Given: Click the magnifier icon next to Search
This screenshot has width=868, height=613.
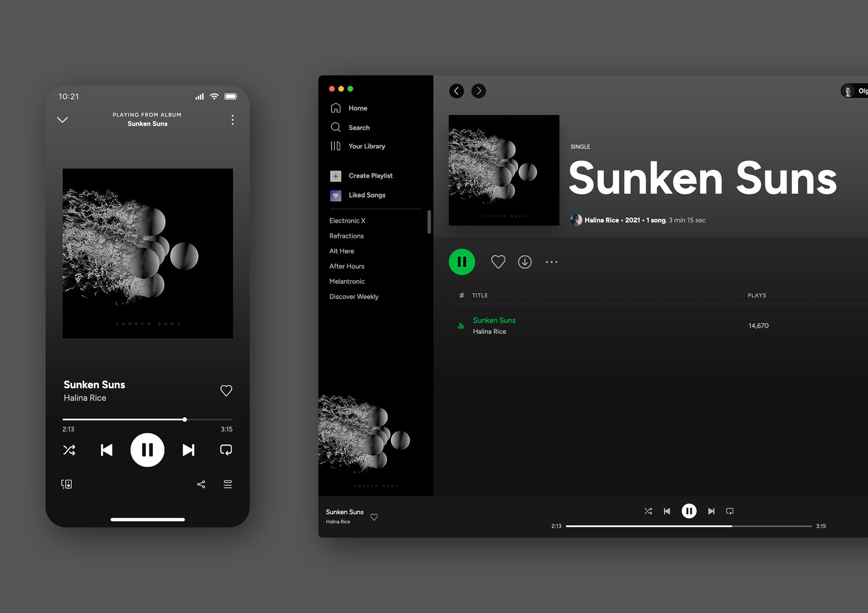Looking at the screenshot, I should pyautogui.click(x=335, y=127).
